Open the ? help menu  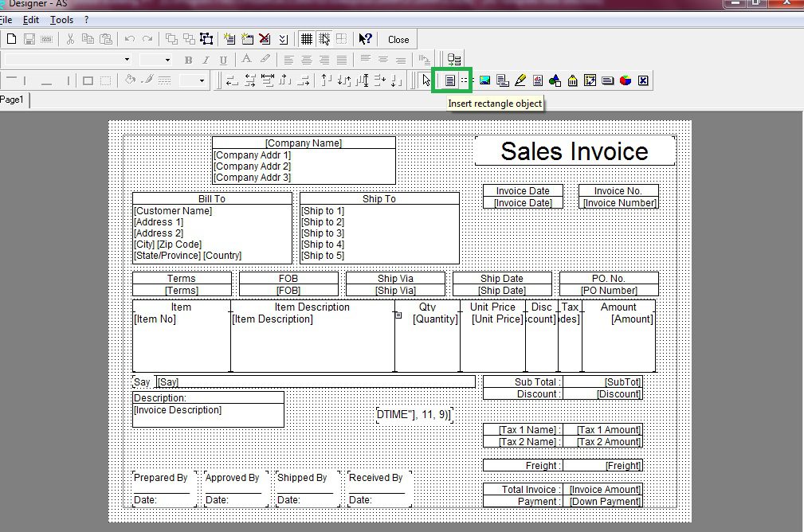coord(86,20)
